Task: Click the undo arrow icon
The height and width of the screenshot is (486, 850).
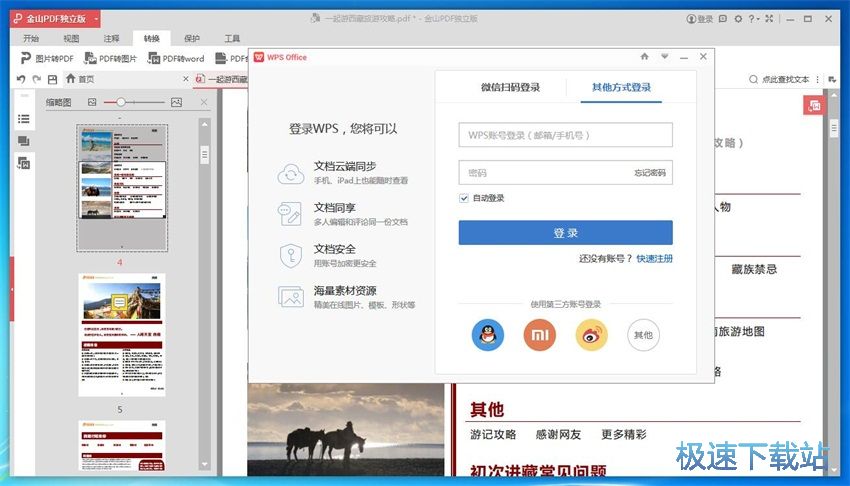Action: click(x=21, y=79)
